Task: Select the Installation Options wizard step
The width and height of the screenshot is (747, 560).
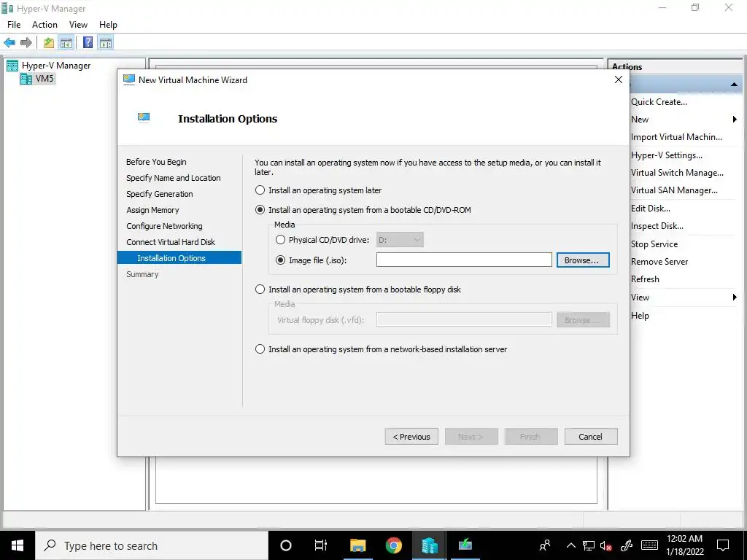Action: 179,258
